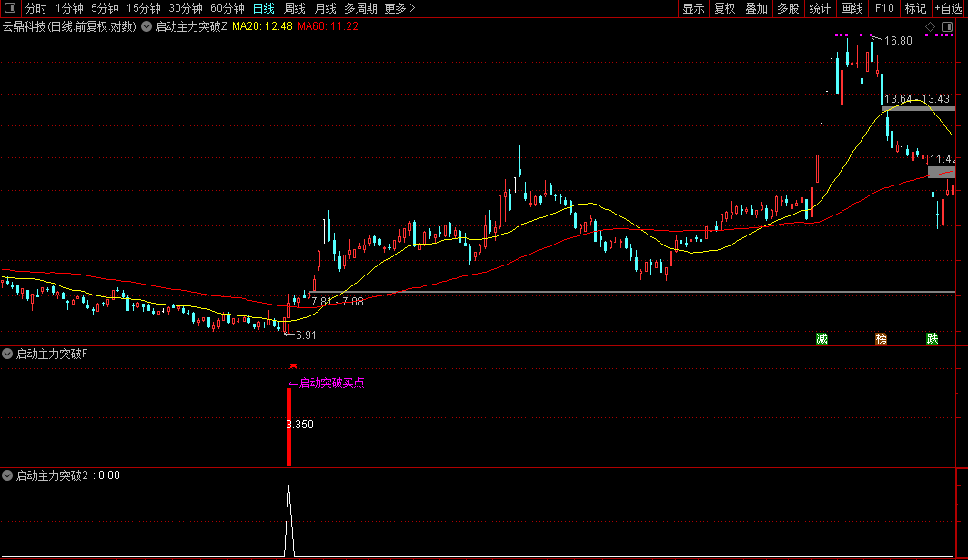The height and width of the screenshot is (560, 968).
Task: Click the 13.64 - 13.43 gap label
Action: (x=917, y=99)
